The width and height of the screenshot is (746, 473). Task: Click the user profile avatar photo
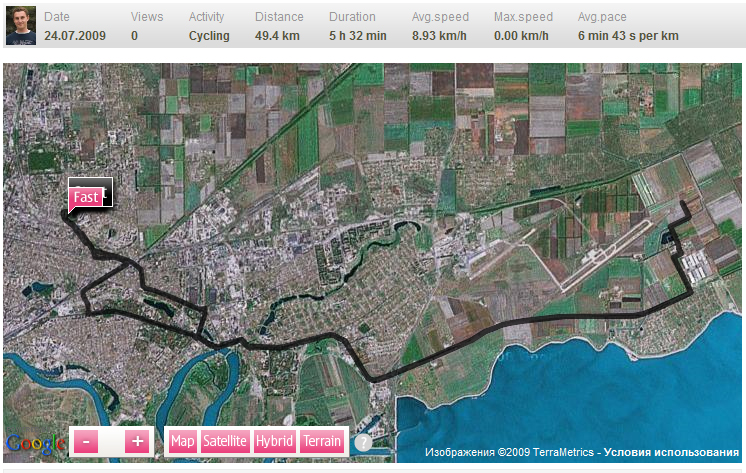[21, 25]
